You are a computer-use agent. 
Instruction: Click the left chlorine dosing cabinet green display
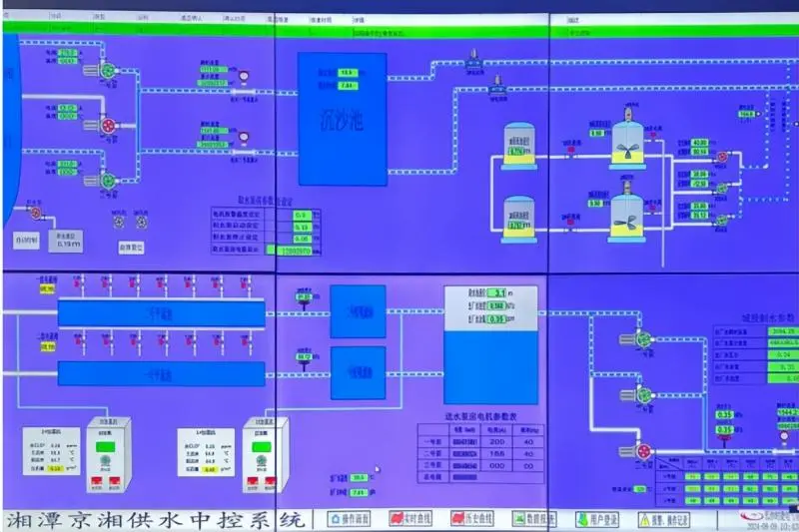pos(105,447)
